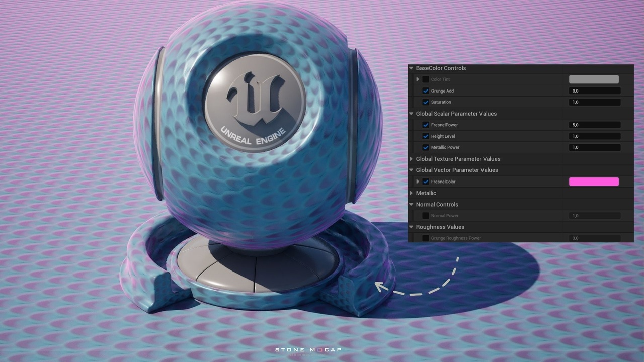Select the FresnelPower label text
Viewport: 644px width, 362px height.
[x=444, y=125]
